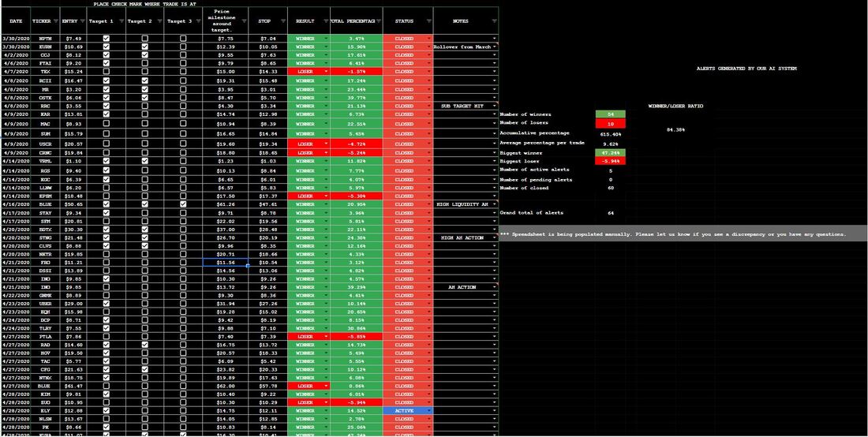Check Target 1 checkbox for TEX row
868x437 pixels.
click(106, 71)
